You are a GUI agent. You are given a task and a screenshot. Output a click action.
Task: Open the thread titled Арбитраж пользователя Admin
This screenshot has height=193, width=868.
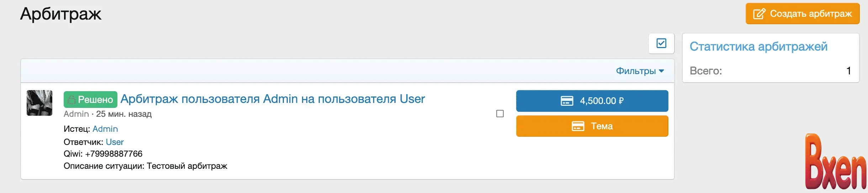tap(272, 99)
